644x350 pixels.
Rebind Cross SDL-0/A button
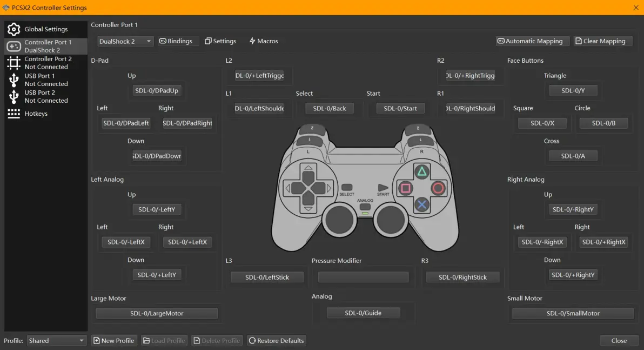pyautogui.click(x=573, y=156)
